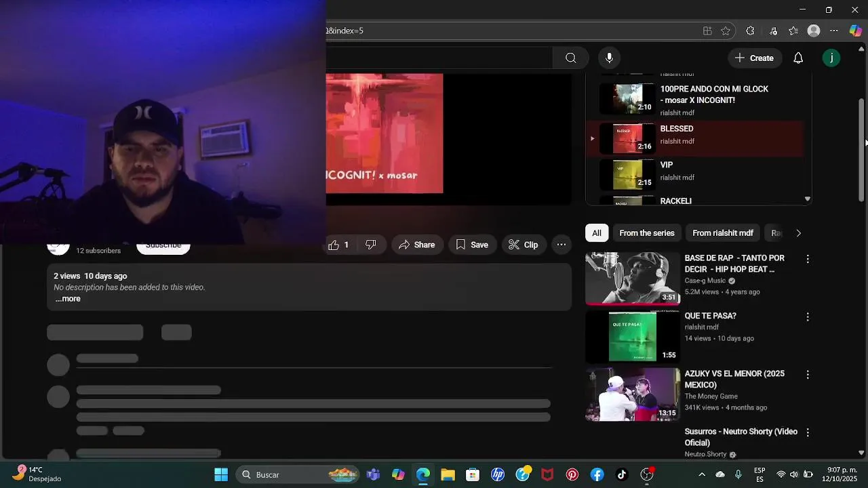The height and width of the screenshot is (488, 868).
Task: Open options for 'BASE DE RAP' video
Action: pos(808,259)
